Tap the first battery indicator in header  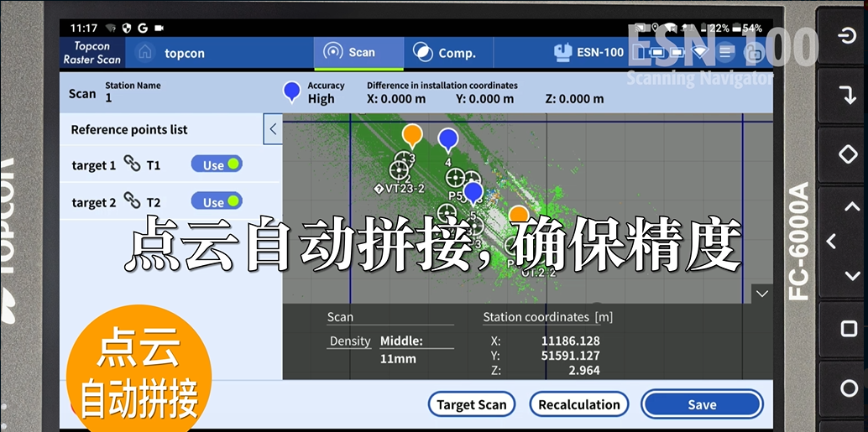(x=657, y=53)
